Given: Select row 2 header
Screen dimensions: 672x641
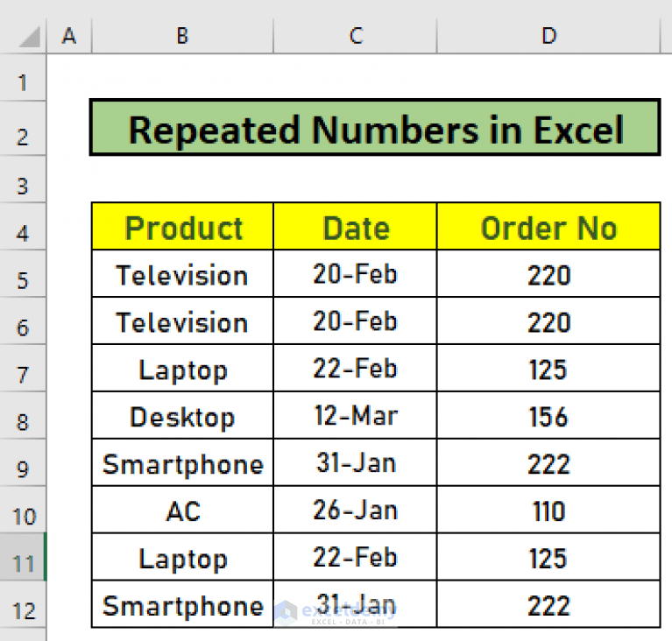Looking at the screenshot, I should point(23,129).
